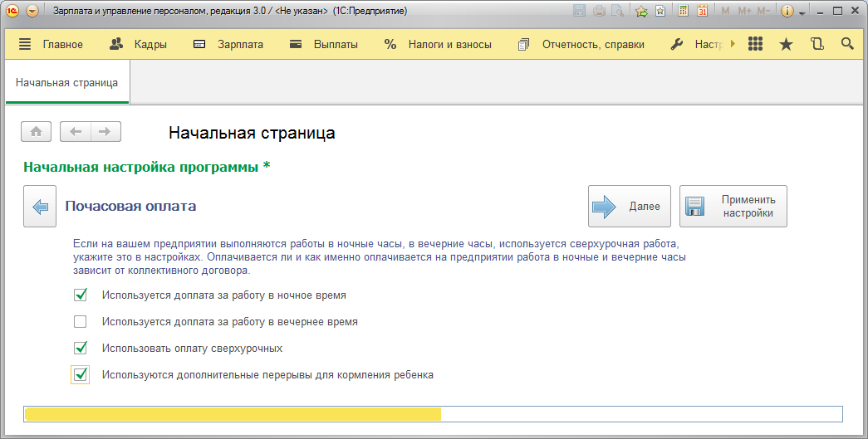Viewport: 868px width, 439px height.
Task: Open the calendar icon in title bar
Action: (x=702, y=12)
